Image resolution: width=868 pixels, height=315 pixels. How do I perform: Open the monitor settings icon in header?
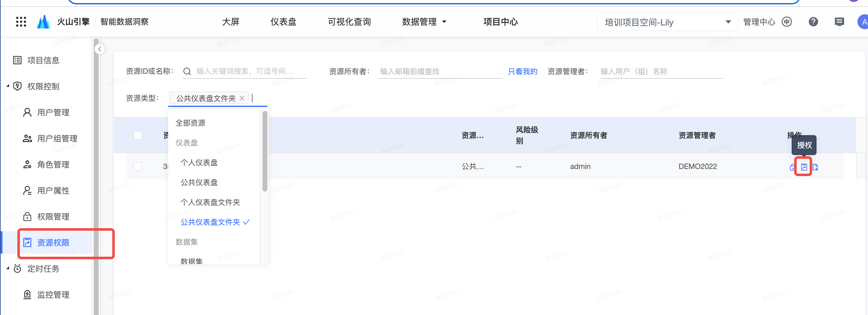tap(839, 22)
